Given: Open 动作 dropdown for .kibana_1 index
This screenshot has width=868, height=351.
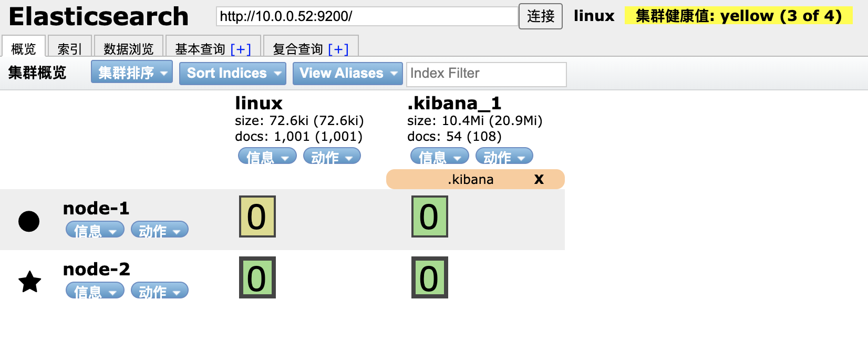Looking at the screenshot, I should 504,157.
